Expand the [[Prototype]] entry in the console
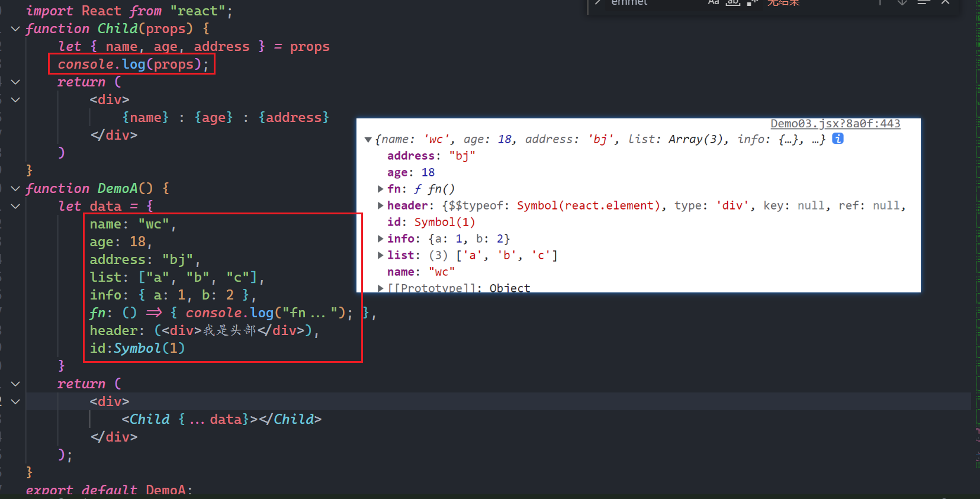Screen dimensions: 980x499 point(381,288)
